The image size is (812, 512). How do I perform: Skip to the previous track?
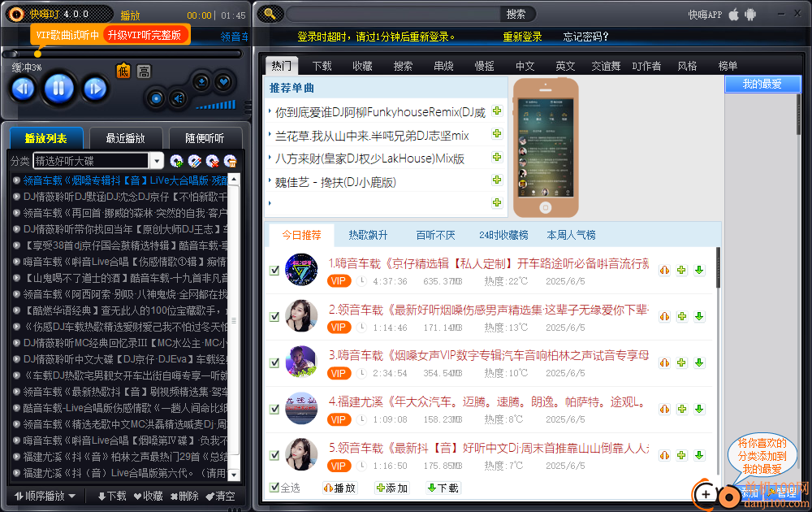point(23,89)
